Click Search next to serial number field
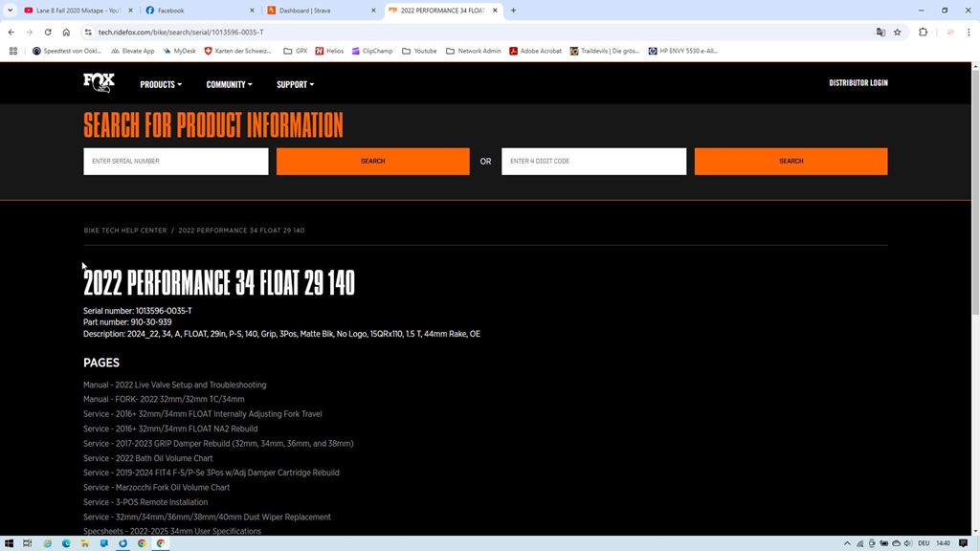The height and width of the screenshot is (551, 980). point(373,161)
